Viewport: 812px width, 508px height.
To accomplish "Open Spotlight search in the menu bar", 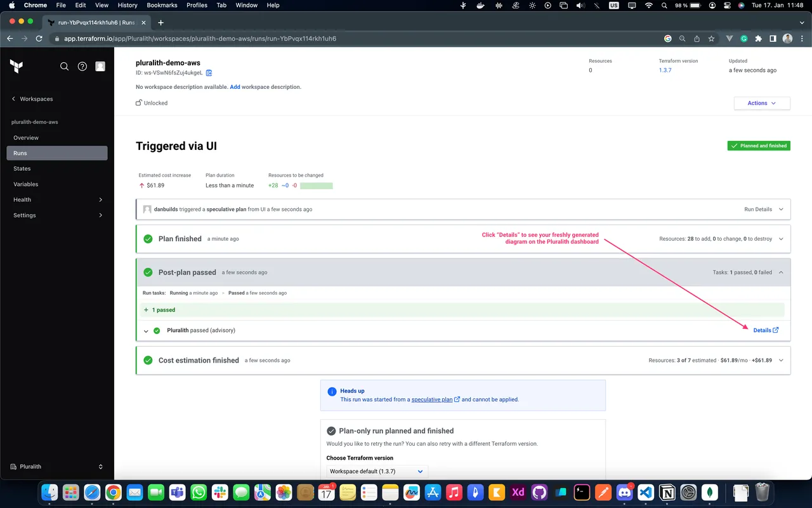I will [664, 5].
